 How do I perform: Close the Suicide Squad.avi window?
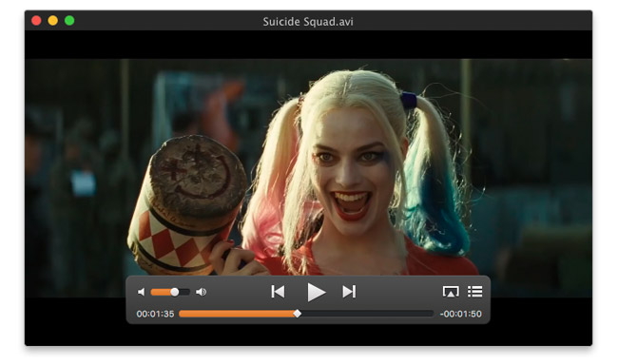point(36,21)
